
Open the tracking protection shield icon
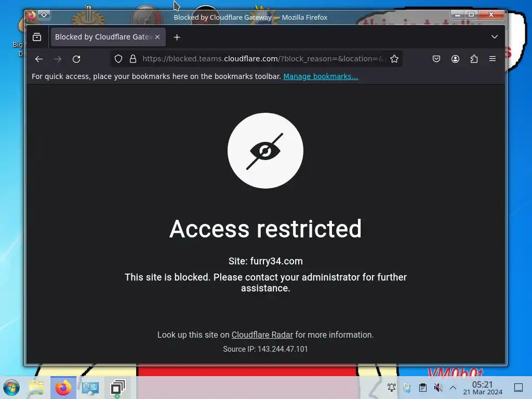click(x=118, y=59)
